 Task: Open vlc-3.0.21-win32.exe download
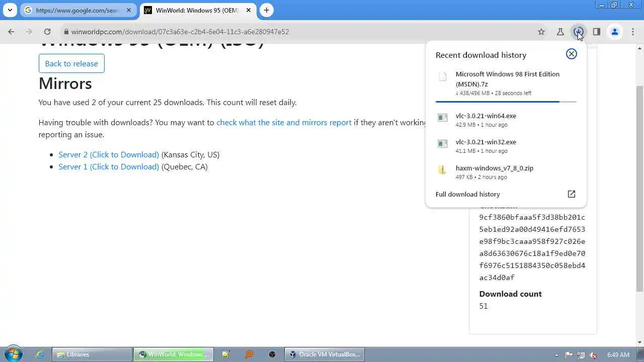coord(506,146)
